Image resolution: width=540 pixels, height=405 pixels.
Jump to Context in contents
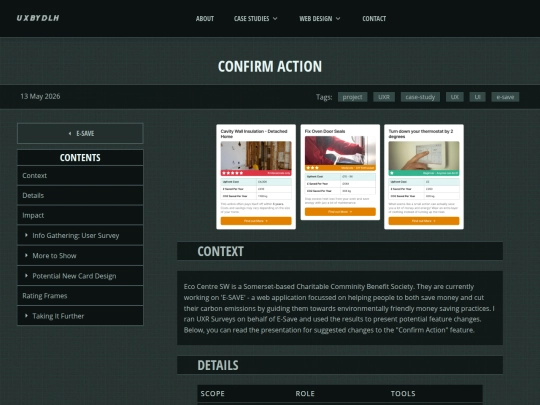pos(80,176)
